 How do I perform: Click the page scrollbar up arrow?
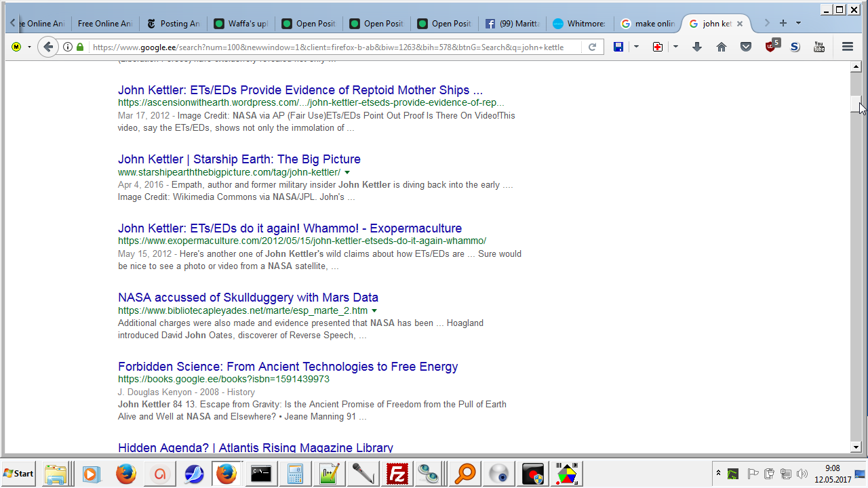pos(856,66)
